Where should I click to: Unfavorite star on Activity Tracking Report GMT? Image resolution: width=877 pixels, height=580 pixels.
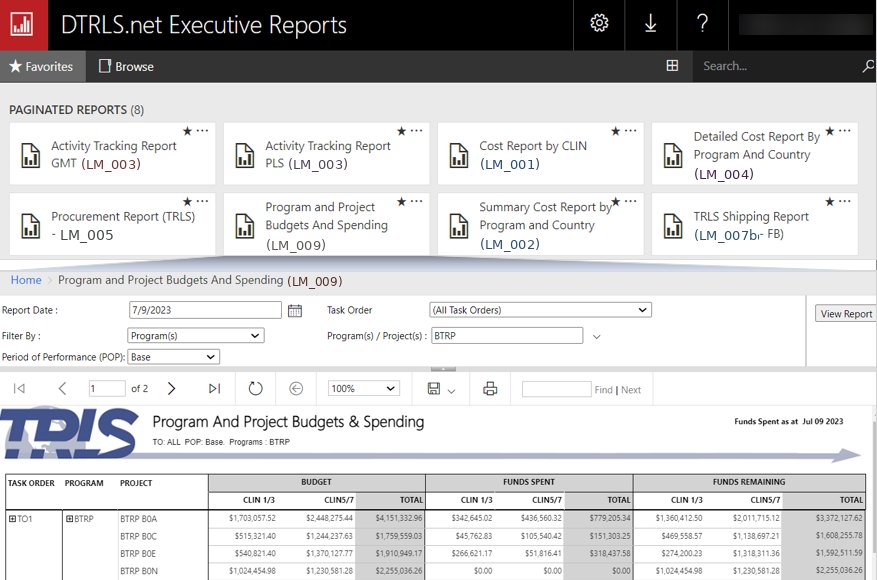[187, 131]
